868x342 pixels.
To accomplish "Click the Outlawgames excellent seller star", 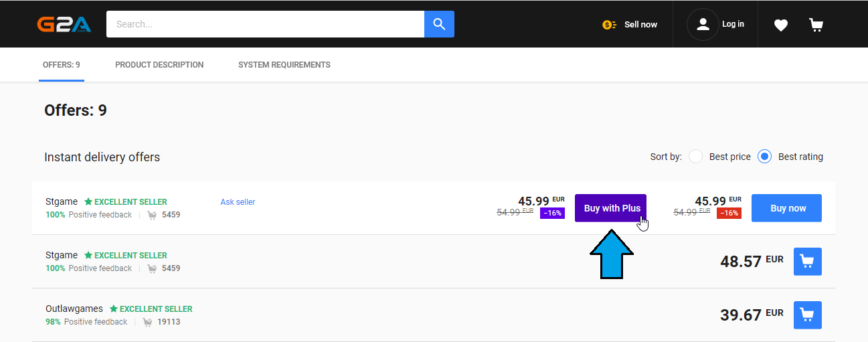I will click(x=114, y=309).
